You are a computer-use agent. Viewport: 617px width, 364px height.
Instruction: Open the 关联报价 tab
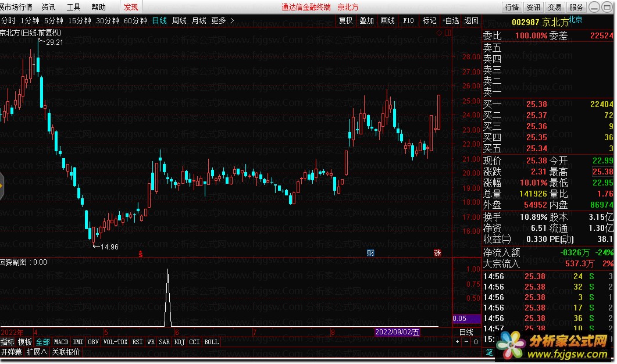[x=66, y=352]
